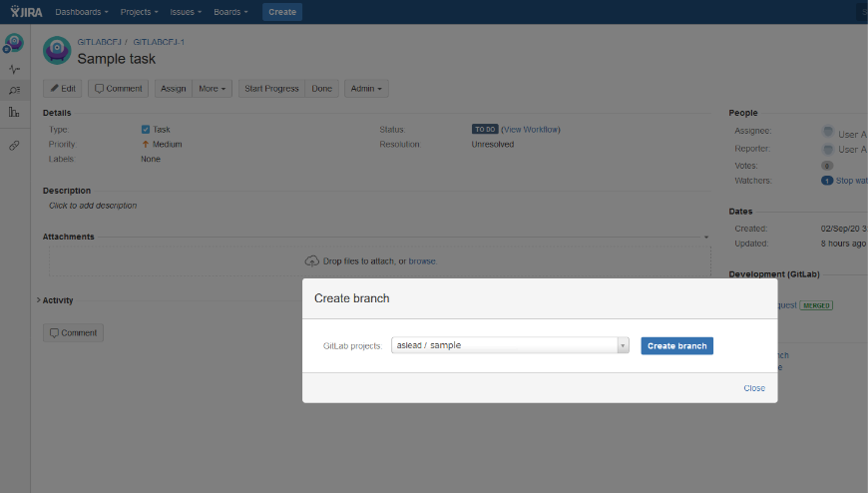This screenshot has height=493, width=868.
Task: Click the browse attachment link
Action: click(422, 260)
